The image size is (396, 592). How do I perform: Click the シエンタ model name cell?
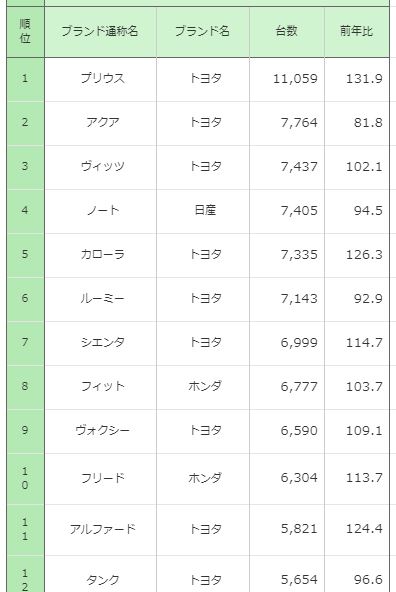point(100,343)
